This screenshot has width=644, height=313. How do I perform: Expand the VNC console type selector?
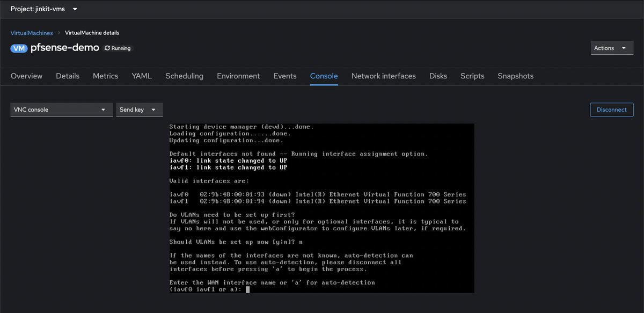click(x=62, y=110)
